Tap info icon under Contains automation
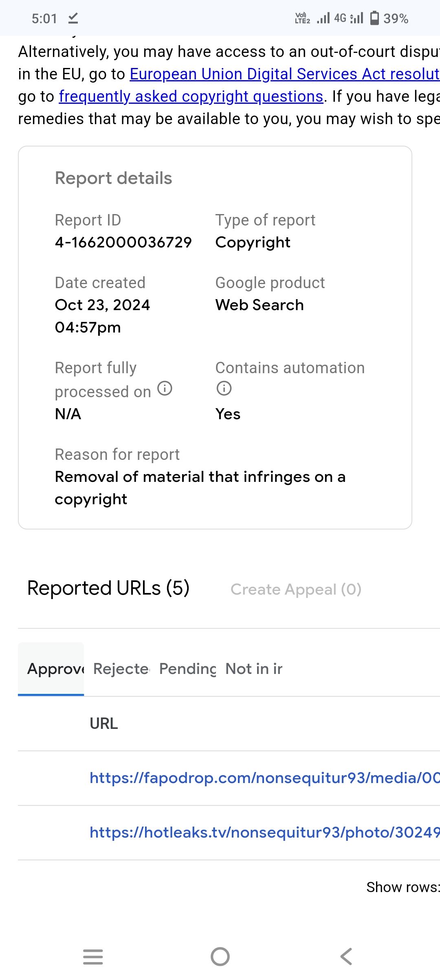The width and height of the screenshot is (440, 980). coord(224,388)
